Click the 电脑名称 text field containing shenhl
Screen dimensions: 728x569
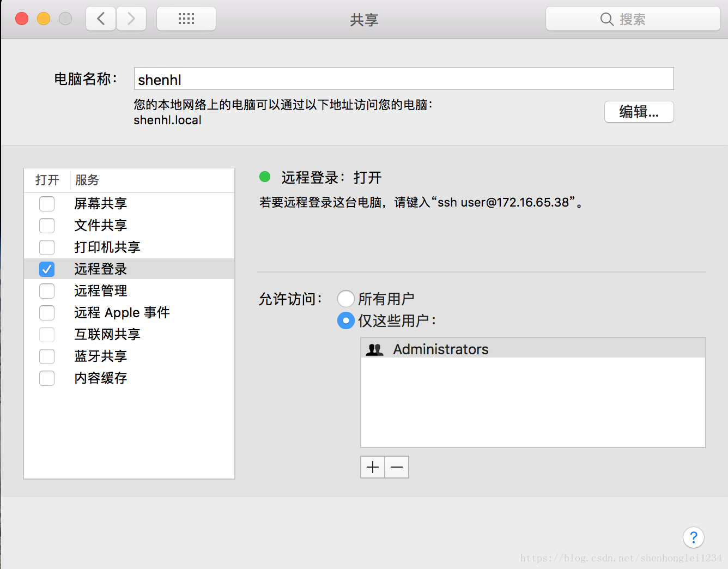(x=404, y=79)
